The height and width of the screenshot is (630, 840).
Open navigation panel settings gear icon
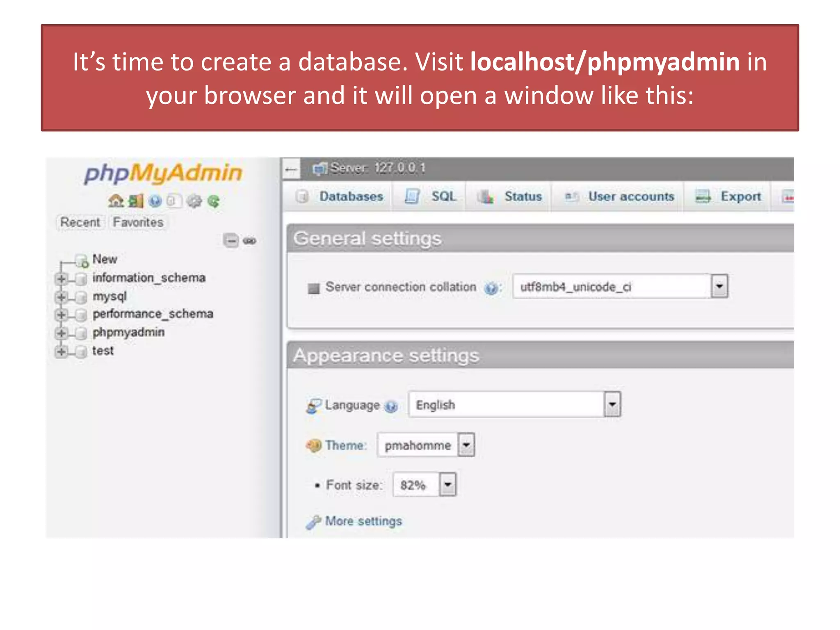(x=194, y=201)
